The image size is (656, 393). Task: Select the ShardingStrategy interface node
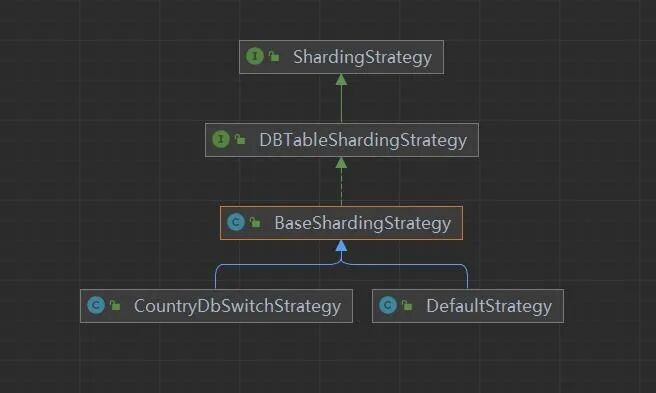click(x=341, y=57)
